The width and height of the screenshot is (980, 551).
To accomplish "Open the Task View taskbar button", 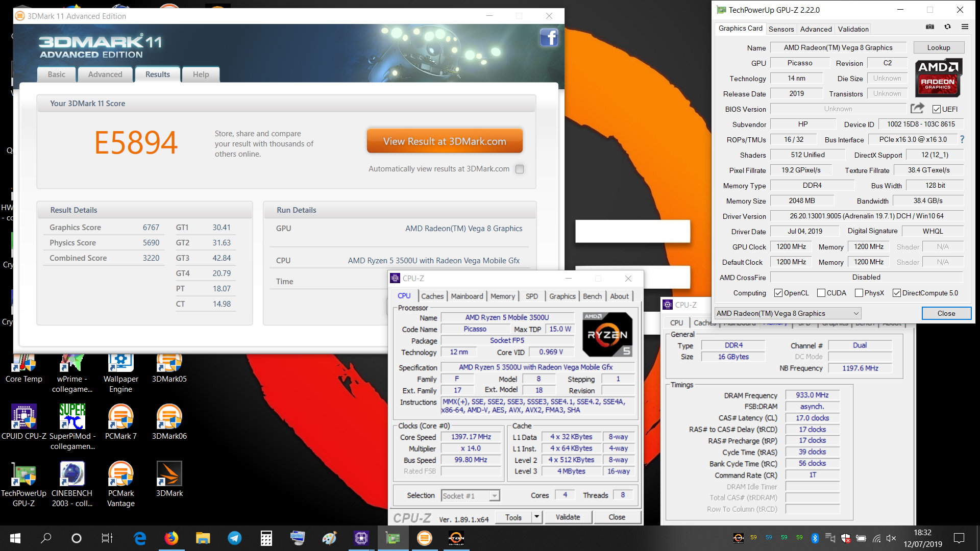I will (x=107, y=538).
